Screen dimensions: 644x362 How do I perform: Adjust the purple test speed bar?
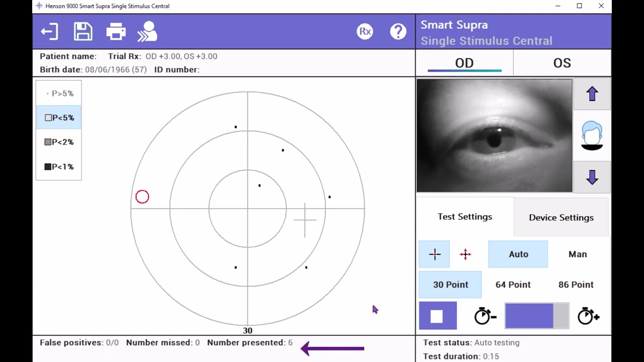(537, 316)
